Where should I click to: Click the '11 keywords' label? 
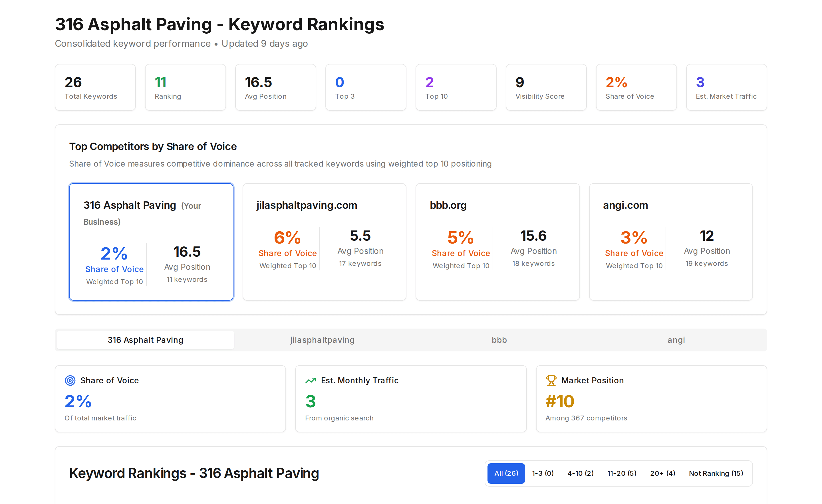pos(187,279)
